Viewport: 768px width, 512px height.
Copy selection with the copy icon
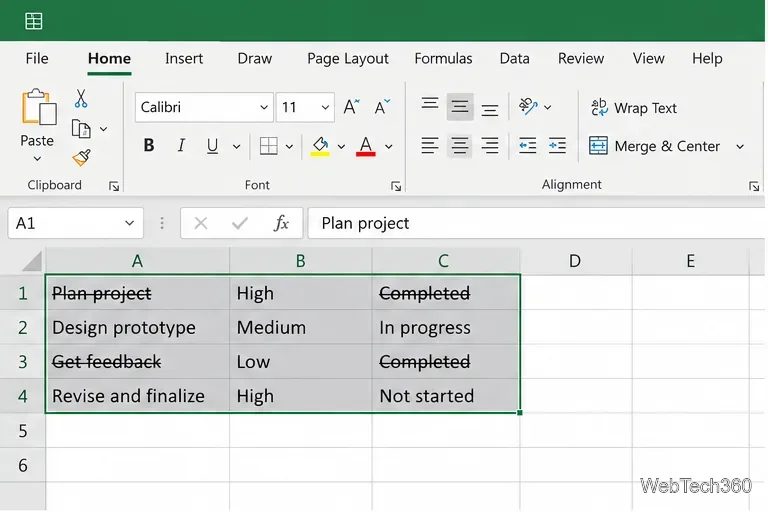point(81,129)
